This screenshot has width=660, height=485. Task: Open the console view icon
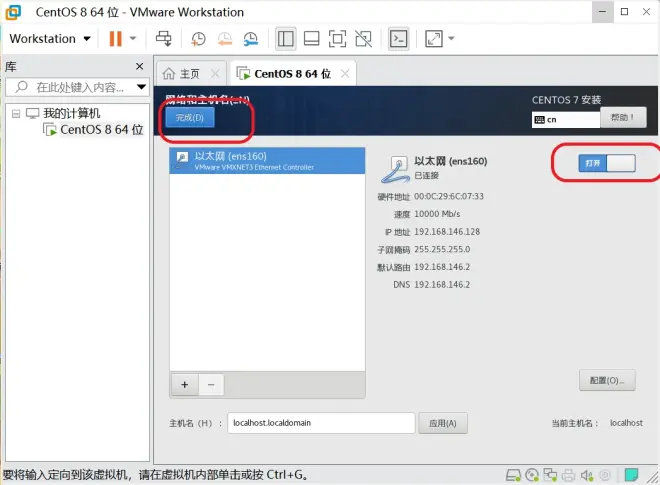coord(398,39)
